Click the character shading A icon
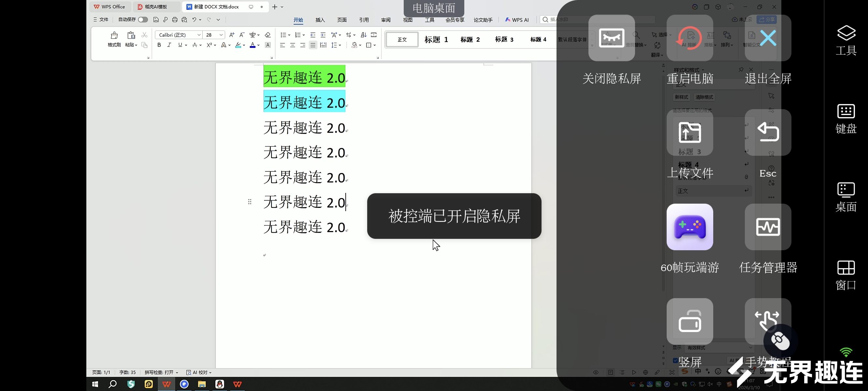 point(268,45)
